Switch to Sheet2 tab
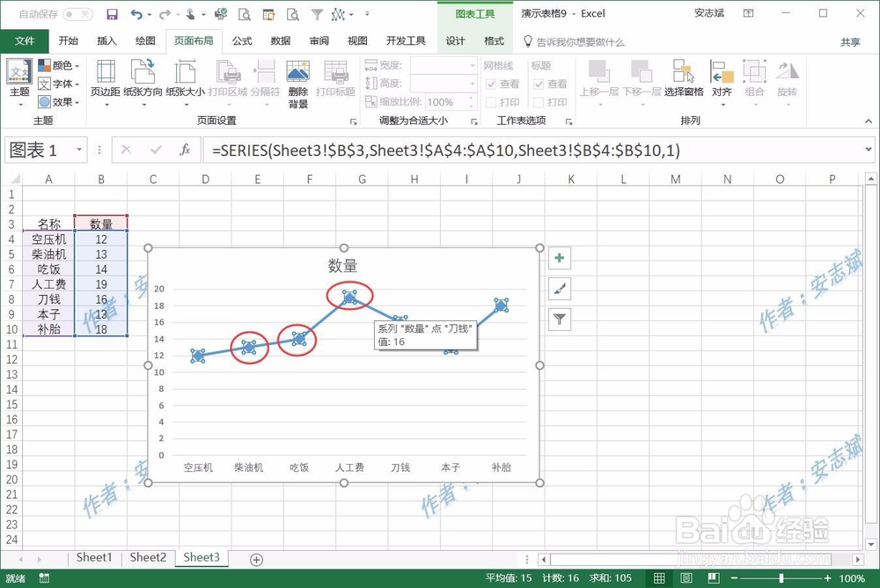The image size is (880, 588). pyautogui.click(x=148, y=557)
